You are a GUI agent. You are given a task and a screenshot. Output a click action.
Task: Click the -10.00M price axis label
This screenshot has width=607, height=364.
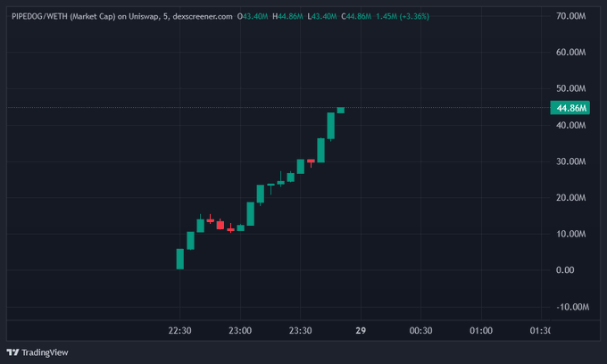point(572,307)
